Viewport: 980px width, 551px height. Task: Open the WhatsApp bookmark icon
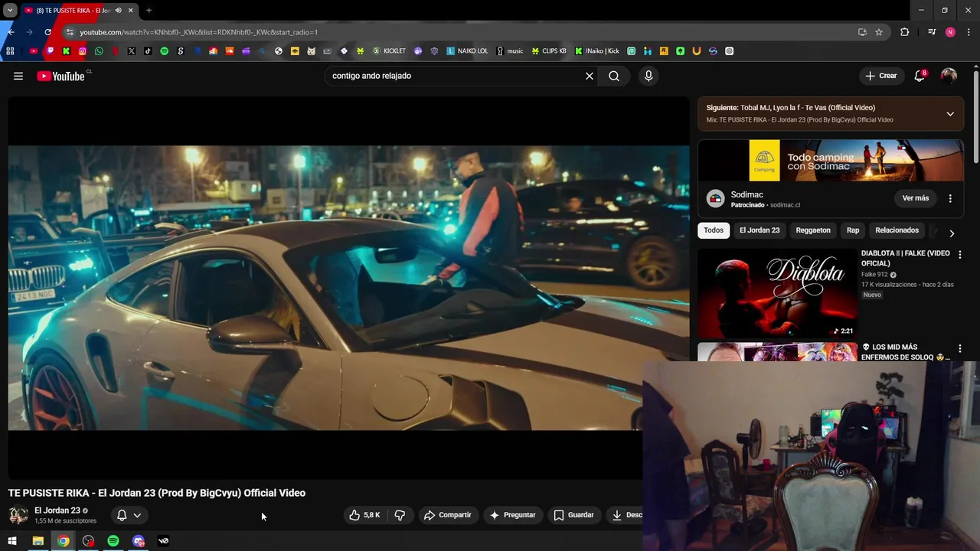point(99,51)
